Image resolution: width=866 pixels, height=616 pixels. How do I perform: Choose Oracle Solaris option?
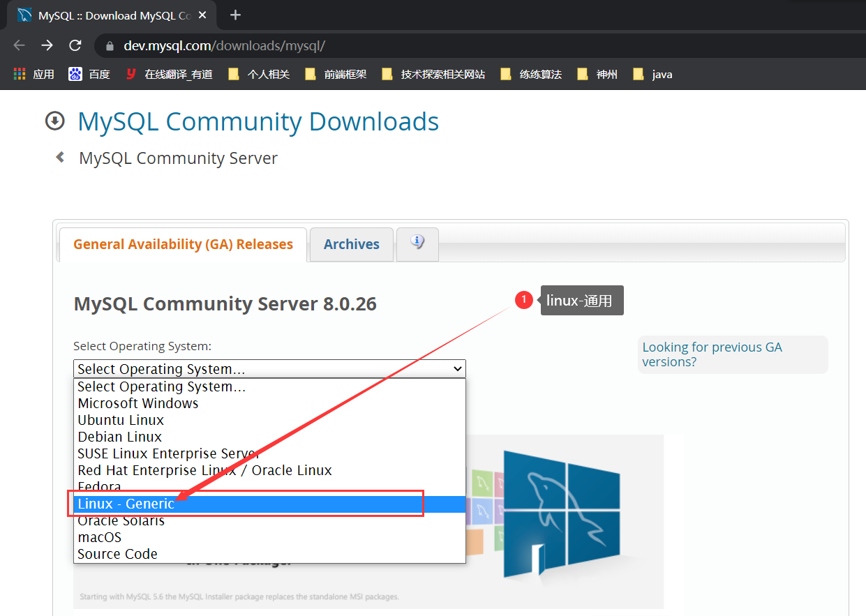click(x=269, y=520)
